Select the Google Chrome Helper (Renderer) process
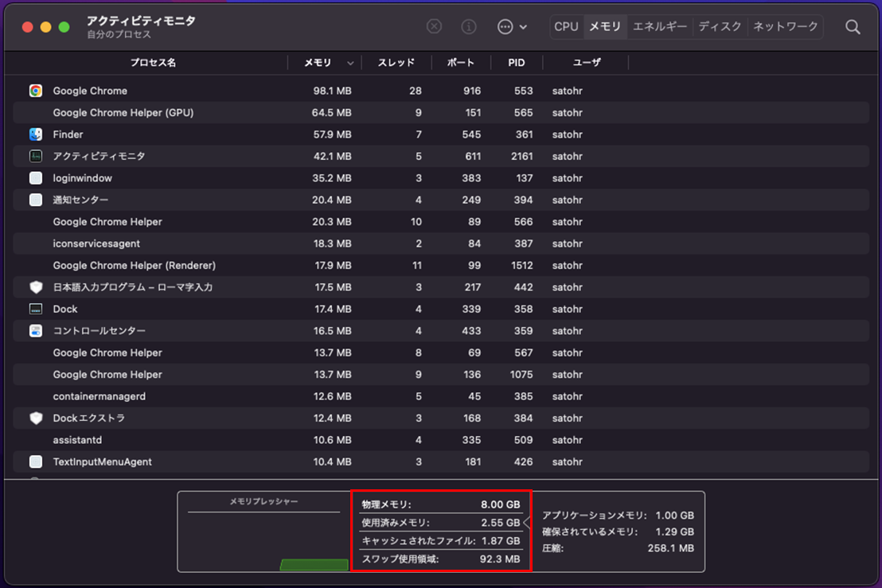 (441, 265)
